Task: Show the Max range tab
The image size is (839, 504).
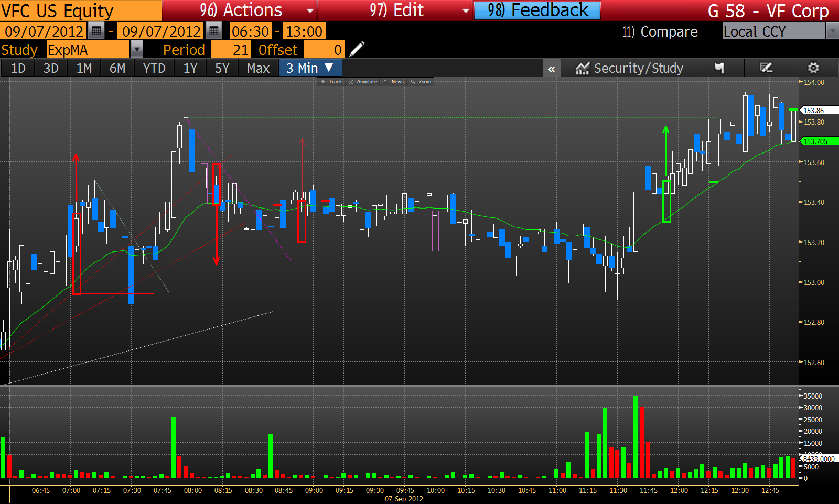Action: (x=258, y=69)
